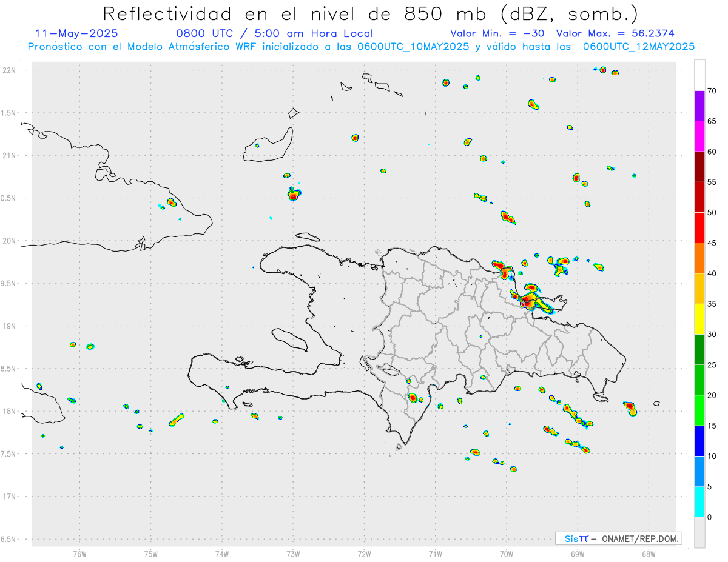
Task: Click the purple 65–70 dBZ color band
Action: (699, 106)
